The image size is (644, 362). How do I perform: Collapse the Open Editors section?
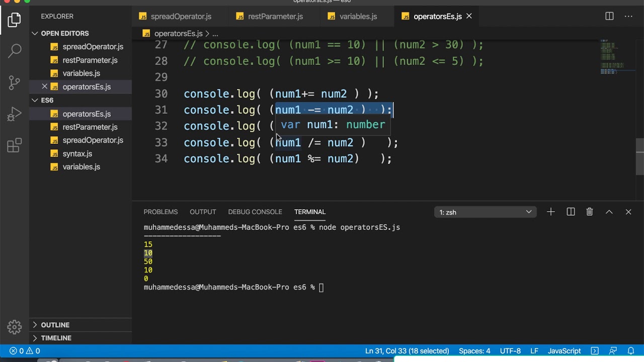pyautogui.click(x=80, y=33)
